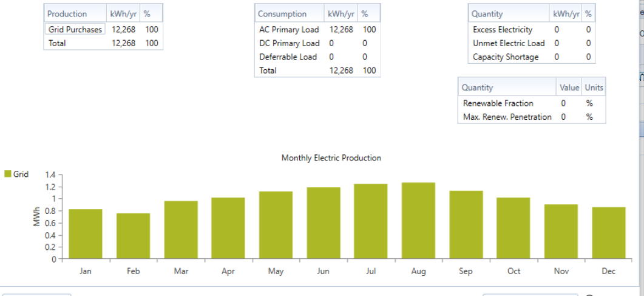644x296 pixels.
Task: Click the green Grid legend color swatch
Action: pos(7,174)
